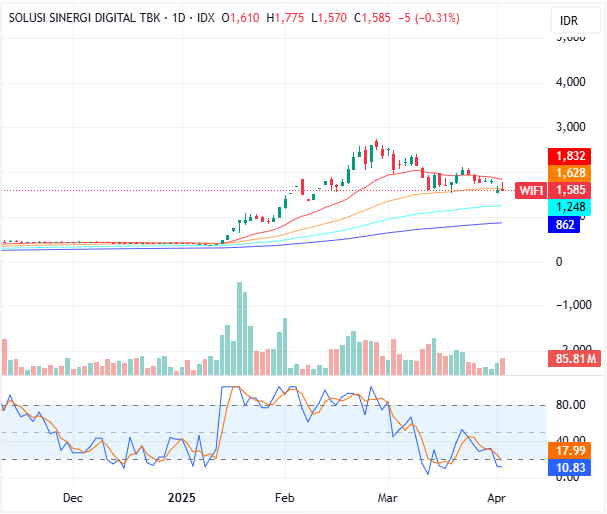Click the 3,000 price axis label
Viewport: 607px width, 514px height.
[x=571, y=127]
